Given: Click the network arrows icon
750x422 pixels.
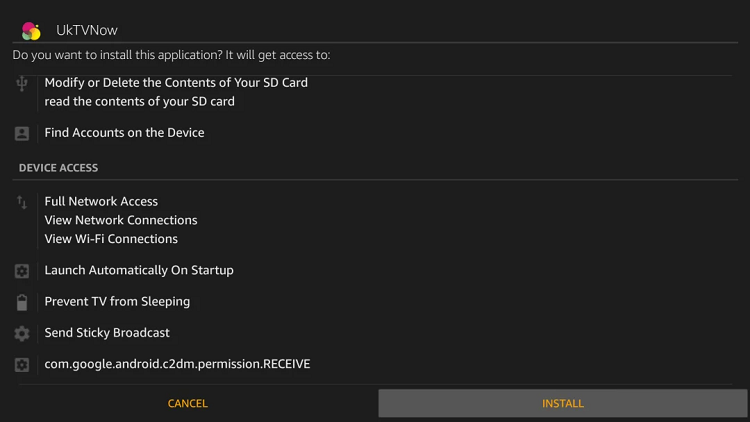Looking at the screenshot, I should 22,202.
